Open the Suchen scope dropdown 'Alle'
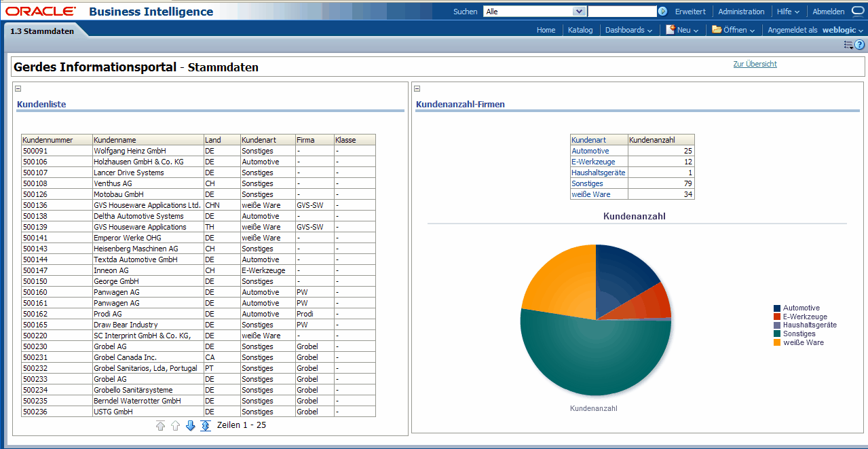Screen dimensions: 868x449 pos(534,12)
